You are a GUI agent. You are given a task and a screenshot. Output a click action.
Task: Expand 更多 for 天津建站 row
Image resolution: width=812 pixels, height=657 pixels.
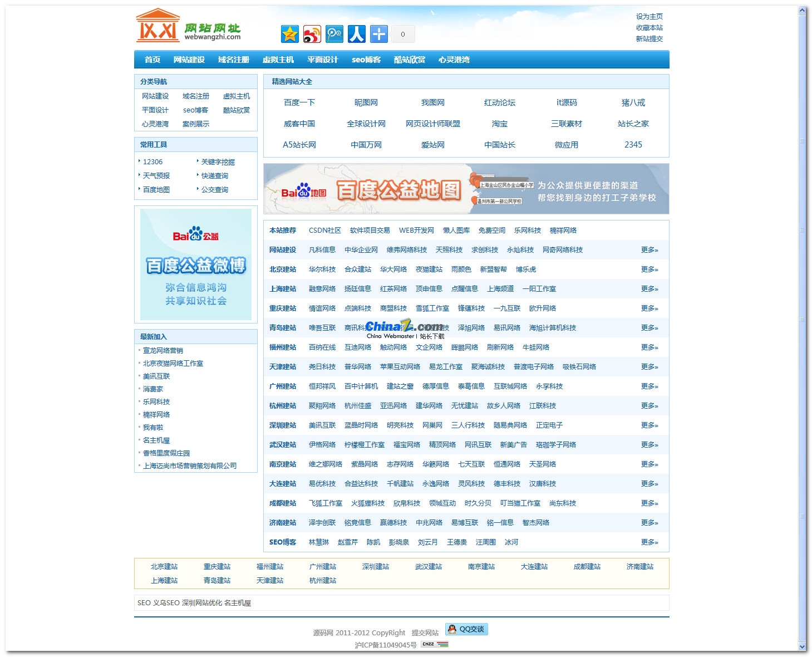[x=649, y=367]
